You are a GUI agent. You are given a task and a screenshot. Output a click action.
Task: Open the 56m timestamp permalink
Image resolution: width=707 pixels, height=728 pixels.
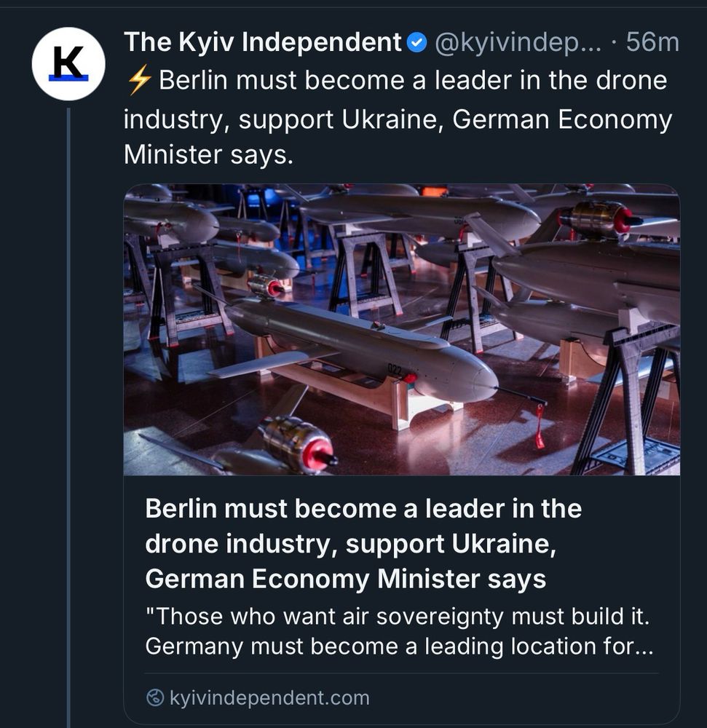pos(652,43)
